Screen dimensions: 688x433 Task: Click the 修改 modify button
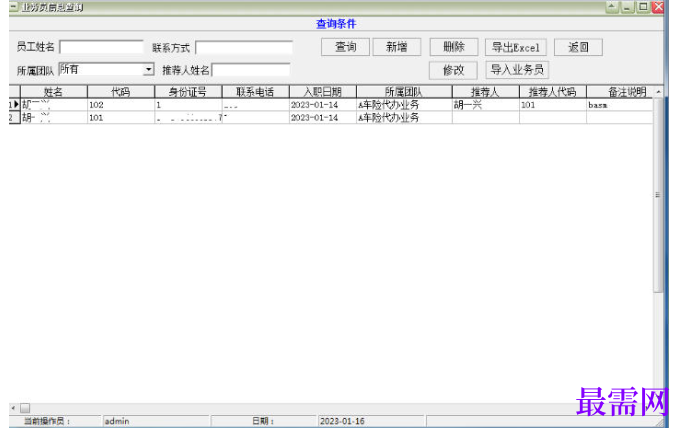click(453, 70)
